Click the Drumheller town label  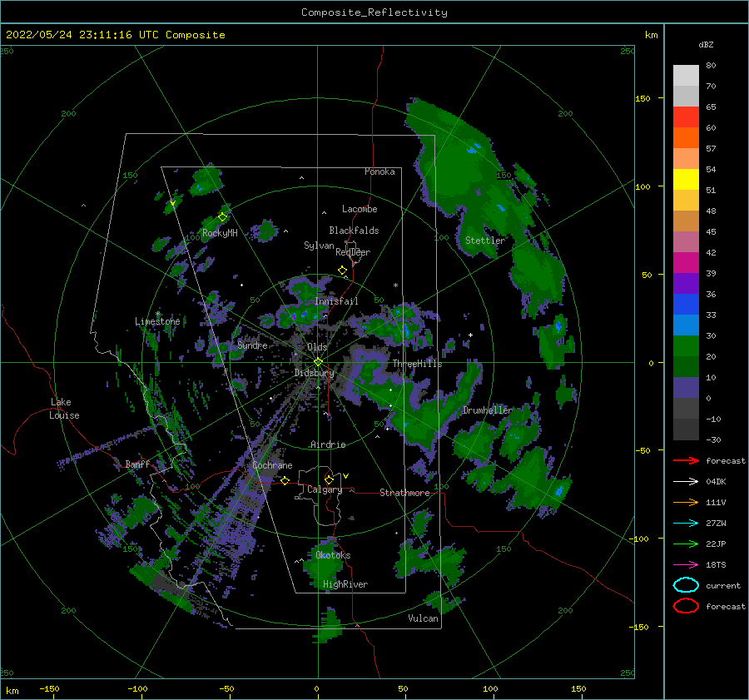tap(488, 410)
